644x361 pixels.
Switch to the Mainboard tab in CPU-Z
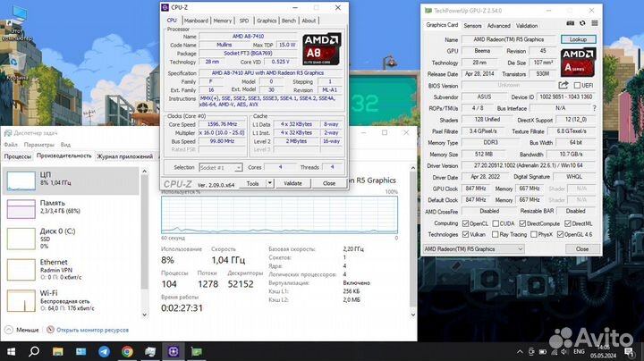point(196,21)
